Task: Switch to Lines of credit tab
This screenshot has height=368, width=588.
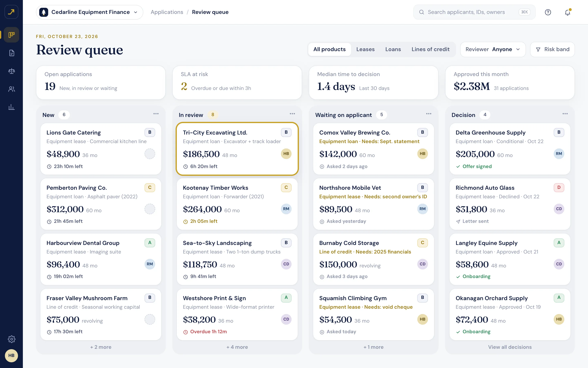Action: pyautogui.click(x=430, y=49)
